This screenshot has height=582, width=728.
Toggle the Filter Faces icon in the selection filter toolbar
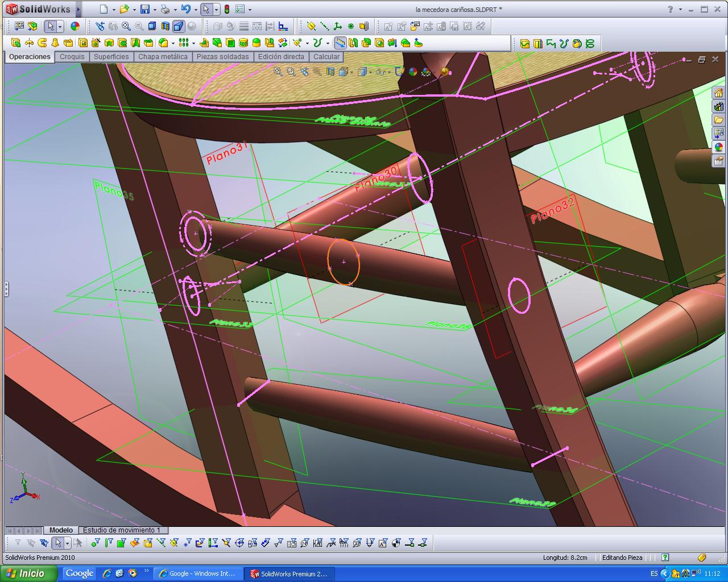click(121, 543)
